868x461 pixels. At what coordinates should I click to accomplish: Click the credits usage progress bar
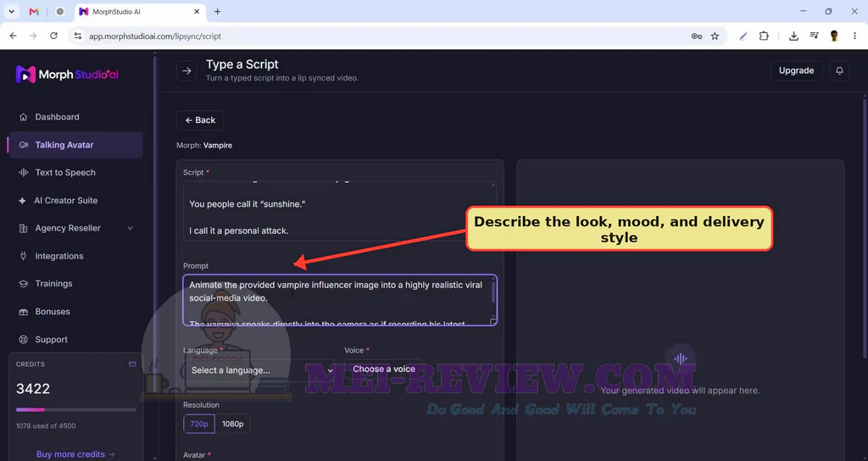pos(75,410)
